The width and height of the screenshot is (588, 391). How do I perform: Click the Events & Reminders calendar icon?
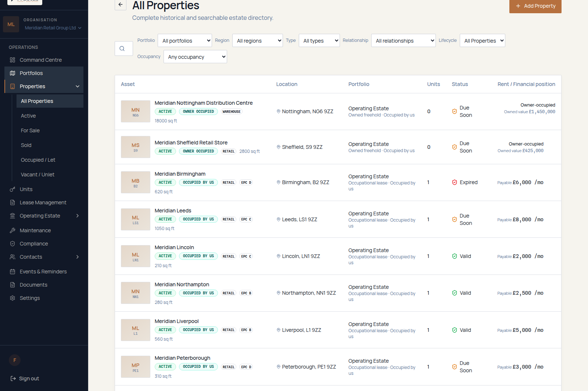coord(12,272)
